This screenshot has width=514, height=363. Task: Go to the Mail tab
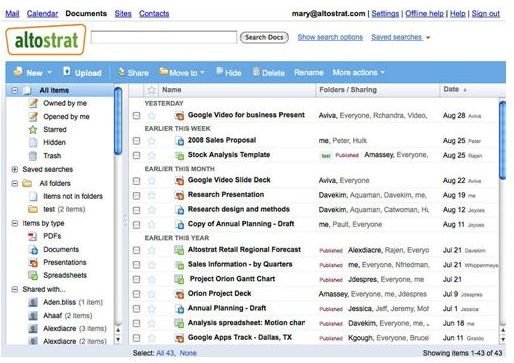(x=12, y=14)
